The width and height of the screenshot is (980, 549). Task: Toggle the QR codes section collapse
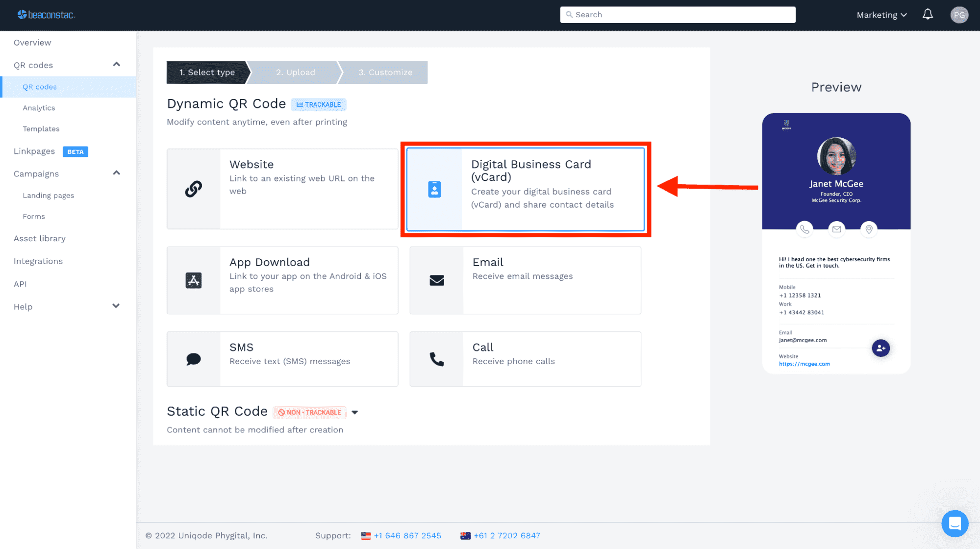(117, 65)
